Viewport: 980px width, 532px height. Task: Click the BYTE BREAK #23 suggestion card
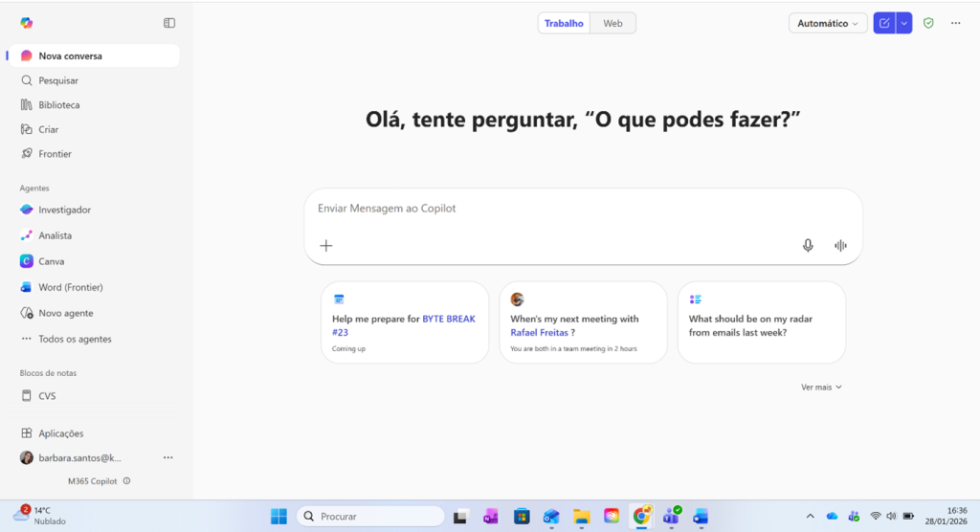pos(405,323)
